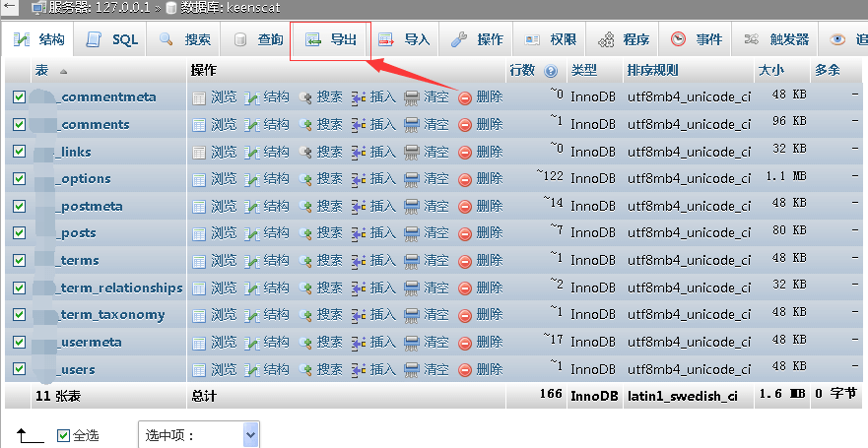
Task: Click 删除 link in _postmeta row
Action: 490,207
